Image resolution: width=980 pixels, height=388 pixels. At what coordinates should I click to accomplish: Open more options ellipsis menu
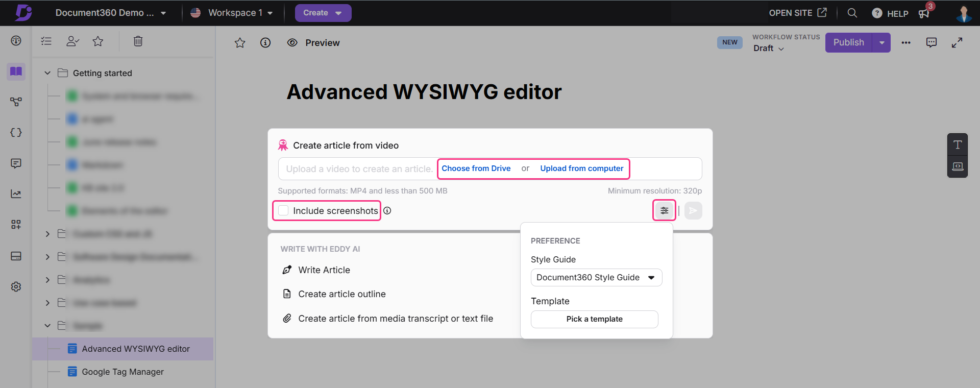tap(906, 43)
